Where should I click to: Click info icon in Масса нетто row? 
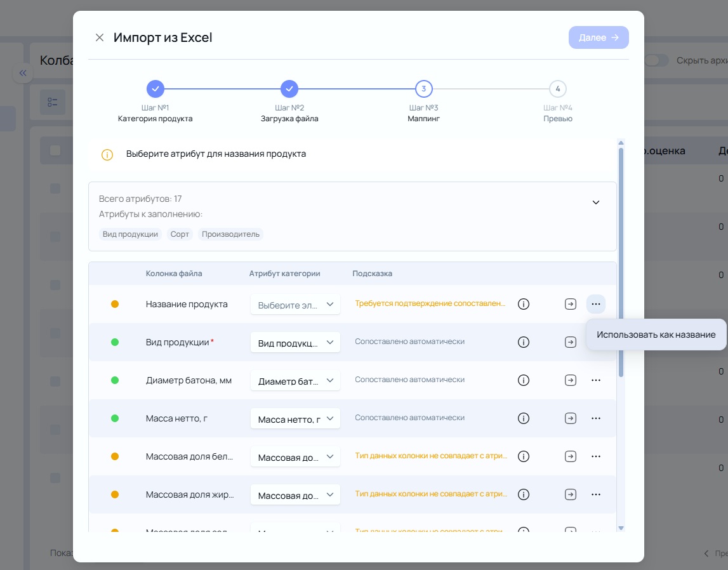click(x=523, y=418)
